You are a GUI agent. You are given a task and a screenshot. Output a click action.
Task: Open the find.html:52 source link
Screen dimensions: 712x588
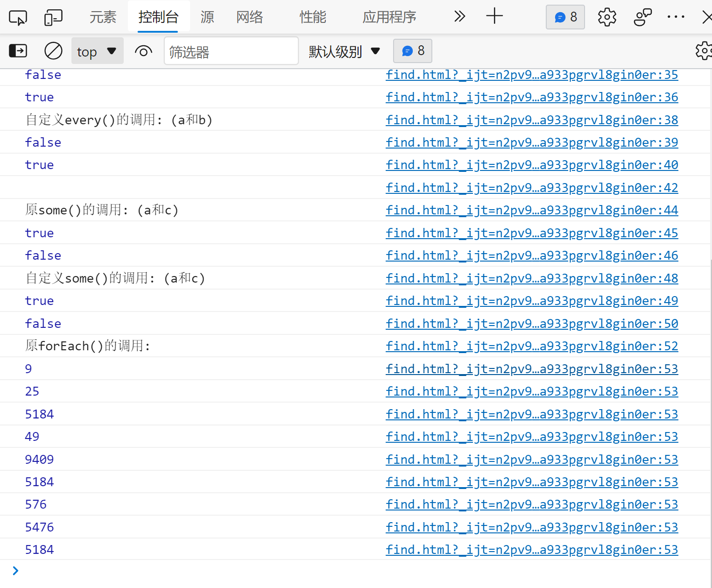pos(532,346)
